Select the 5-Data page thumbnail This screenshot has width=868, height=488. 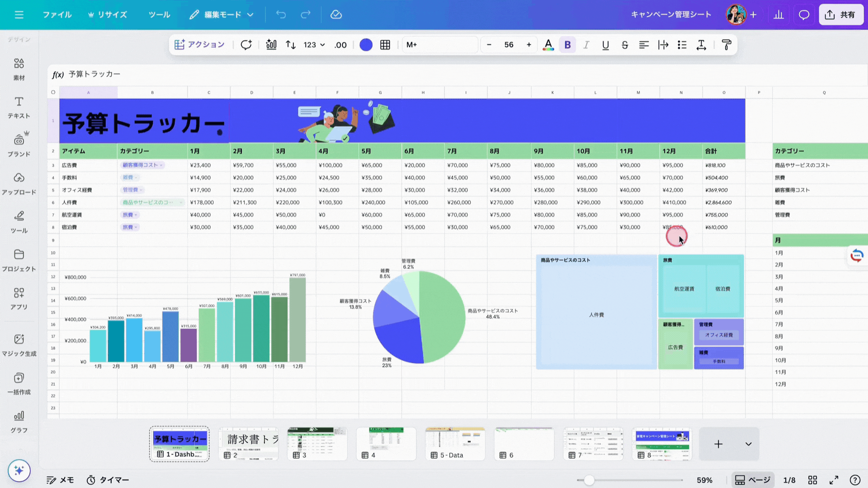(x=455, y=444)
